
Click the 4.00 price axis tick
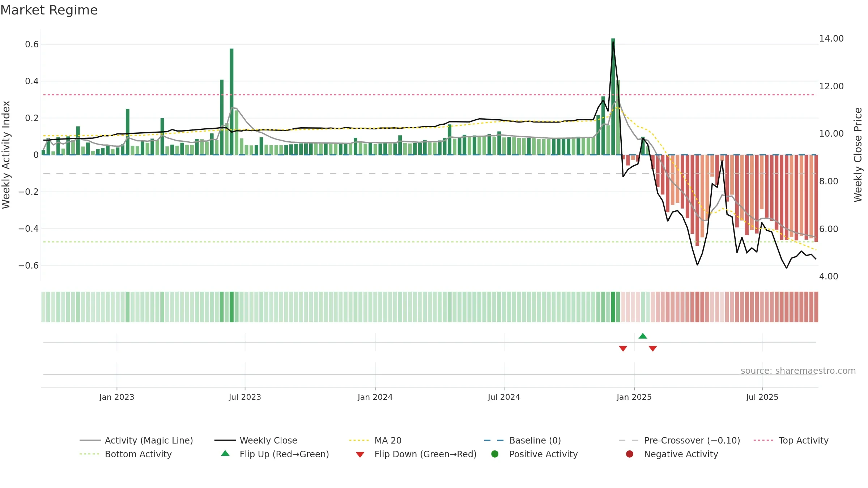pos(828,277)
